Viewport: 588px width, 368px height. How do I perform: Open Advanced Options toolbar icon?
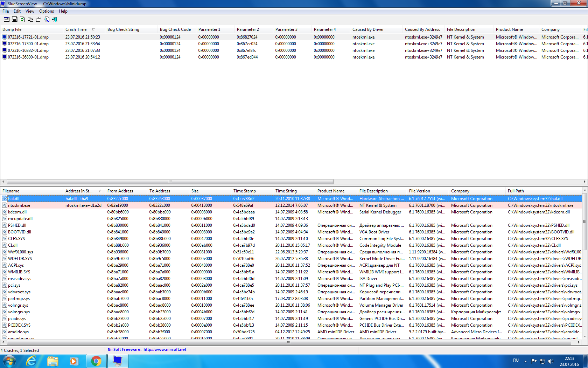click(x=7, y=19)
